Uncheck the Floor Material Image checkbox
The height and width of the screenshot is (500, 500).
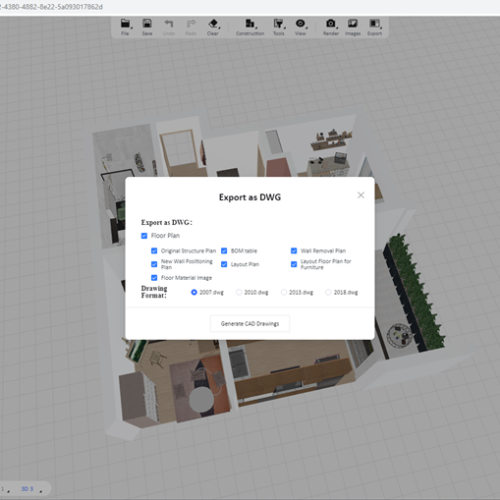[154, 278]
